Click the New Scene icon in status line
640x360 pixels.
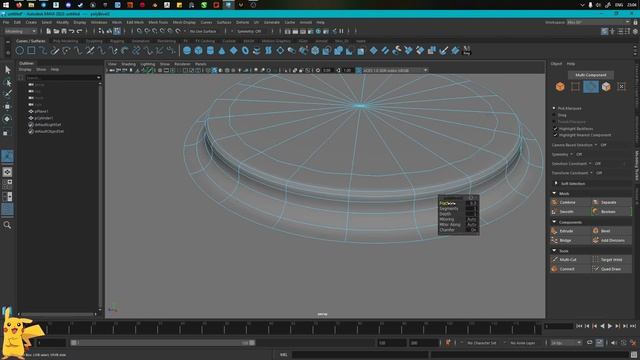pos(49,31)
